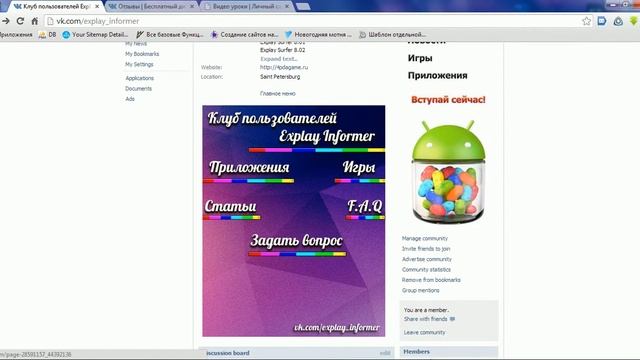
Task: Go to the browser home page icon
Action: [35, 21]
